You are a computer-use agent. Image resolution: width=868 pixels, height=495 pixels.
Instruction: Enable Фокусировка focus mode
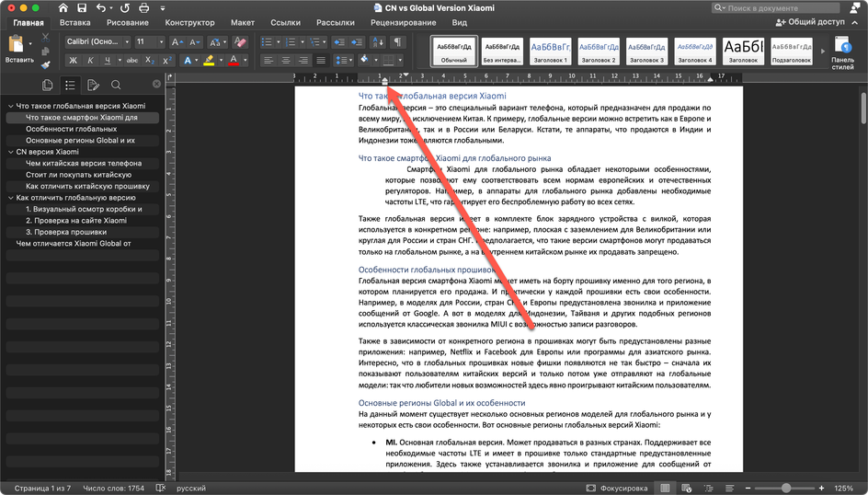tap(617, 488)
